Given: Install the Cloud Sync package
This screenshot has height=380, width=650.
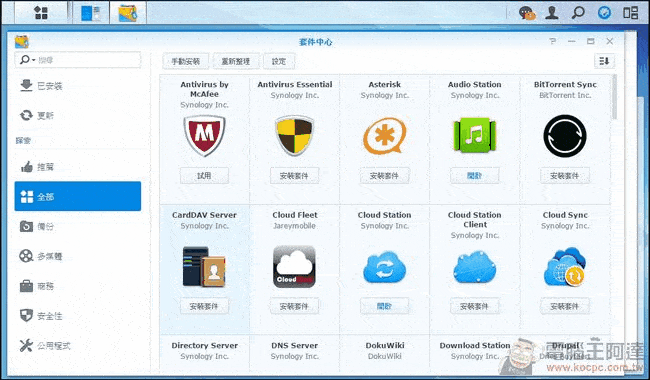Looking at the screenshot, I should point(565,306).
